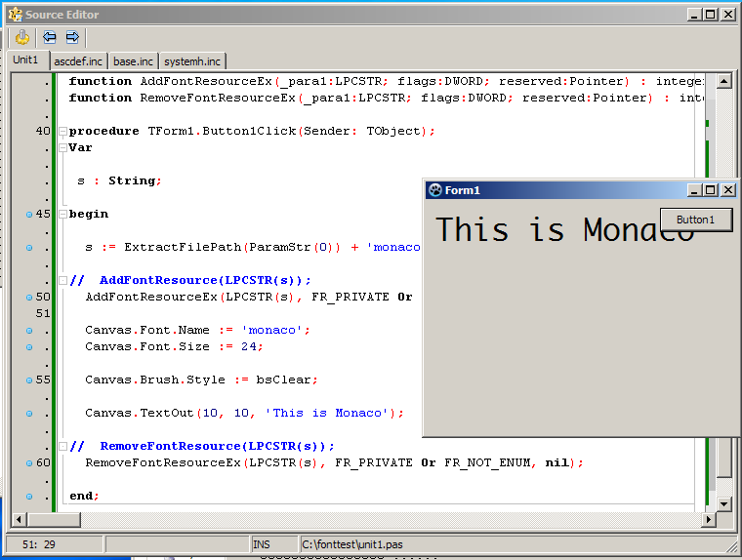This screenshot has width=742, height=560.
Task: Click vertical scrollbar up arrow in editor
Action: (723, 81)
